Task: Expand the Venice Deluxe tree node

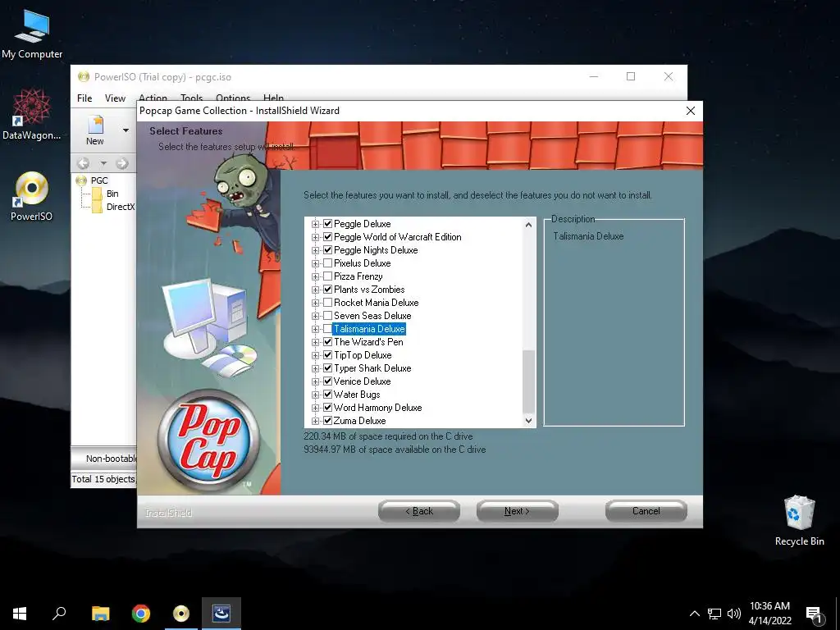Action: point(316,381)
